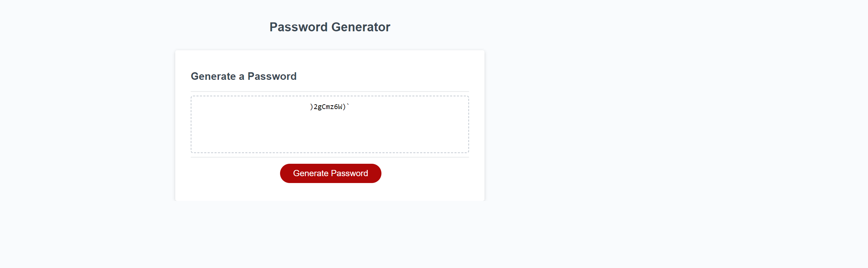Screen dimensions: 868x268
Task: Click the bold Password Generator header text
Action: 330,26
